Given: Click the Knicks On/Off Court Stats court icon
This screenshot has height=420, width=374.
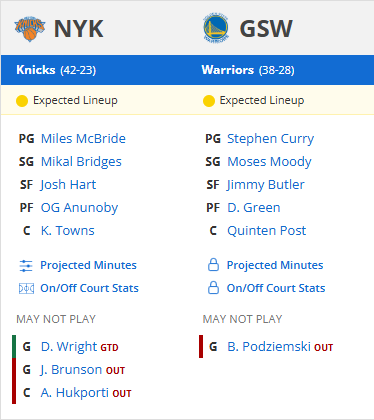Looking at the screenshot, I should (26, 288).
